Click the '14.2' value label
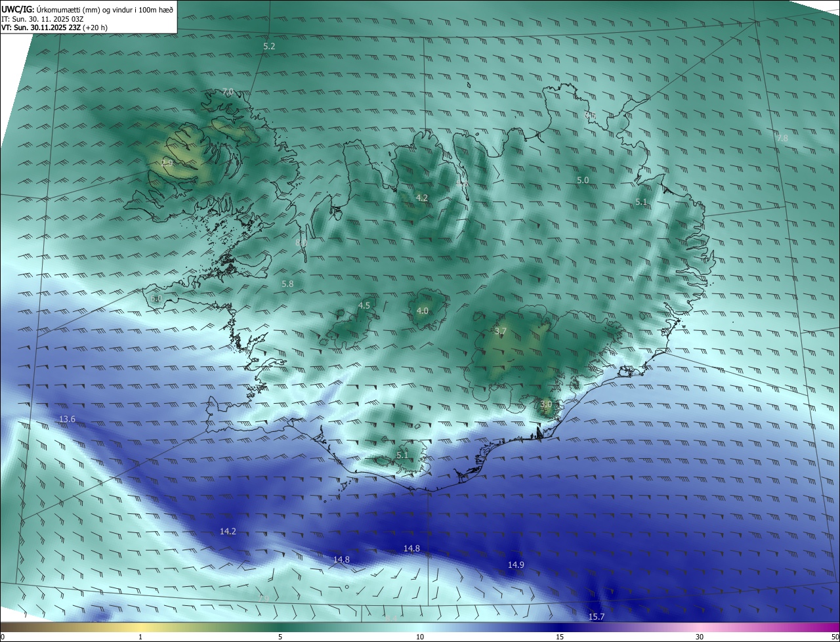The image size is (840, 642). pos(228,531)
